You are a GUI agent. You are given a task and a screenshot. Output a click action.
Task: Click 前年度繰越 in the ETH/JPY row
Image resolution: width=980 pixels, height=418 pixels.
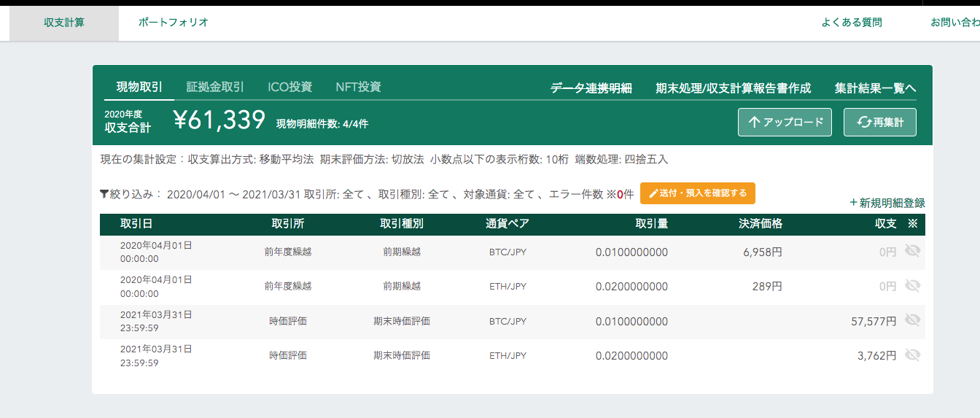point(288,287)
